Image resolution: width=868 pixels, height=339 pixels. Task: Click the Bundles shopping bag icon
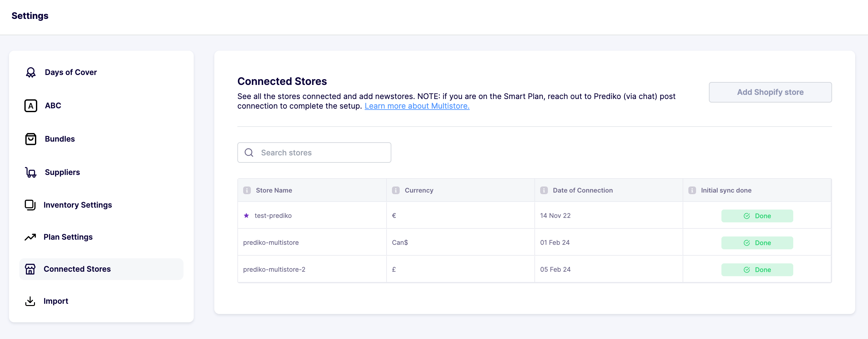pos(31,139)
